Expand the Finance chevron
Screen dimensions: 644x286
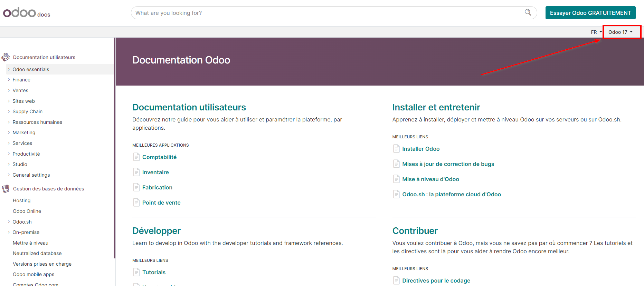tap(9, 80)
